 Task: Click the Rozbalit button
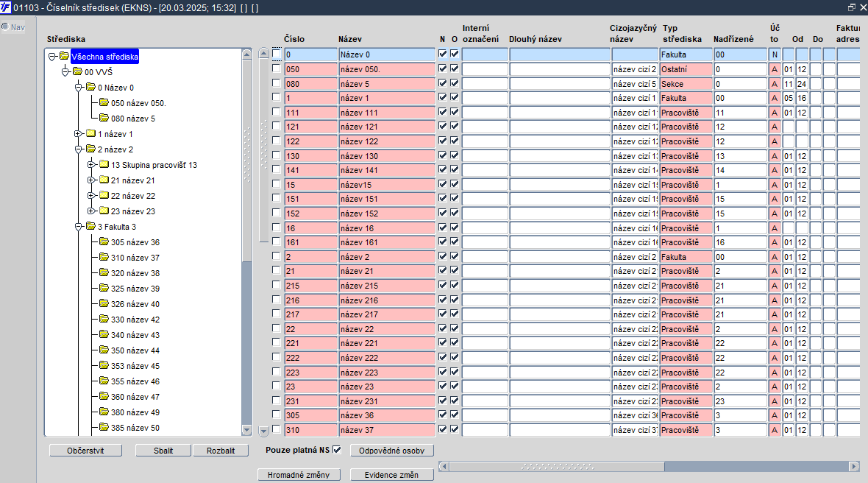coord(221,451)
